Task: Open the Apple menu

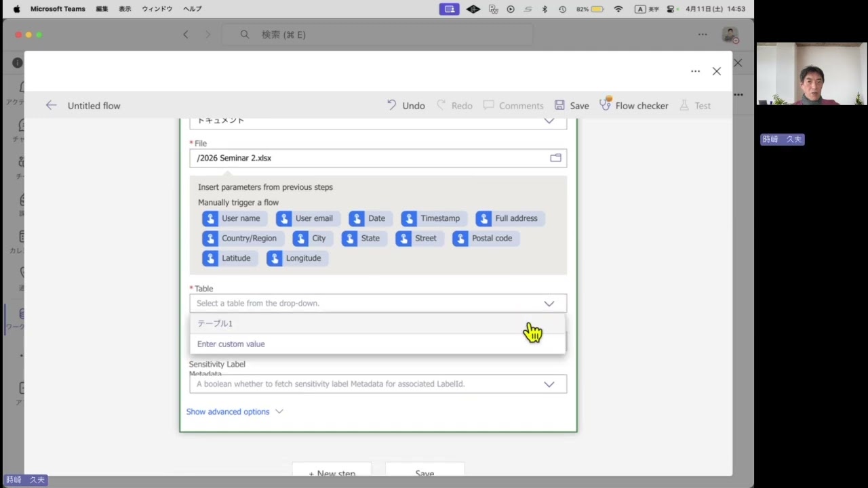Action: pyautogui.click(x=17, y=9)
